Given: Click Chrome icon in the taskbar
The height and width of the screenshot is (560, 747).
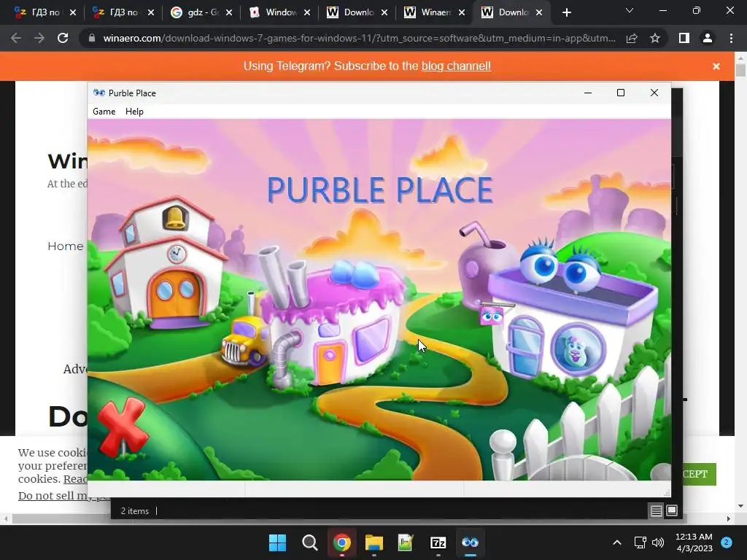Looking at the screenshot, I should tap(341, 542).
